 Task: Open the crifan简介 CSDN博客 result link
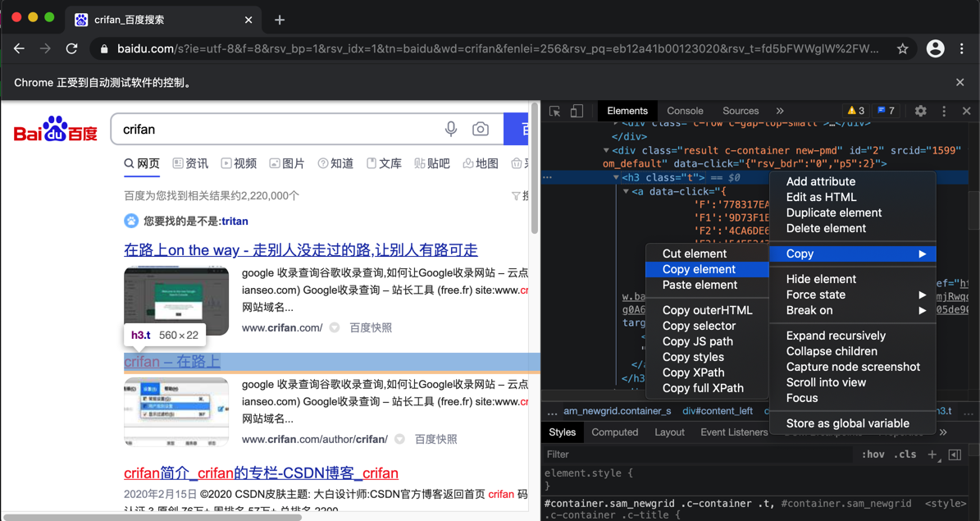(262, 473)
